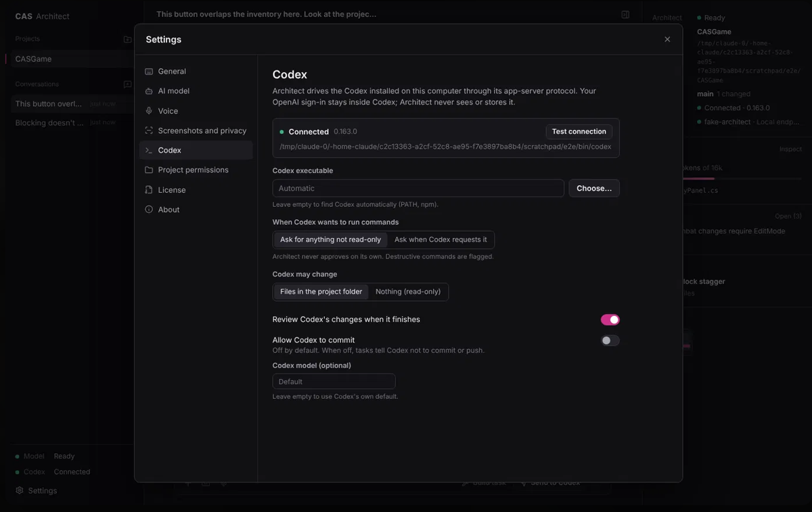Toggle the side panel icon in the main window header
The image size is (812, 512).
tap(625, 14)
